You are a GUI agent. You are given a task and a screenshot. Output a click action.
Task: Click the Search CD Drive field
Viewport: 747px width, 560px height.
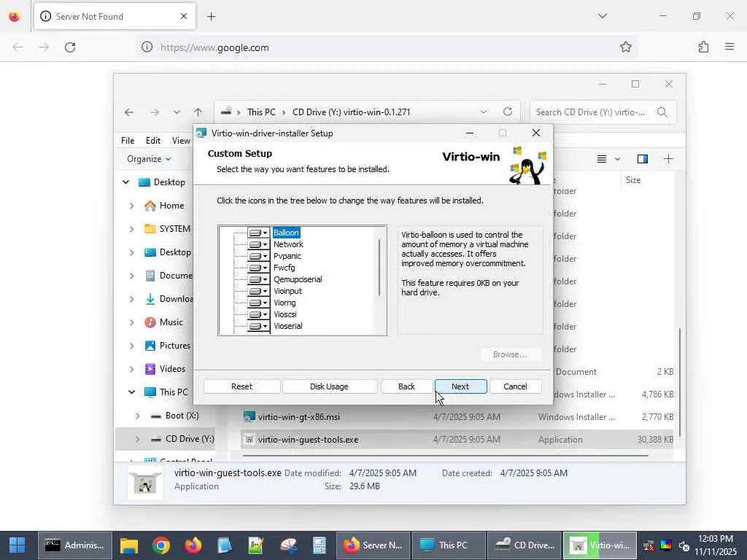point(592,112)
